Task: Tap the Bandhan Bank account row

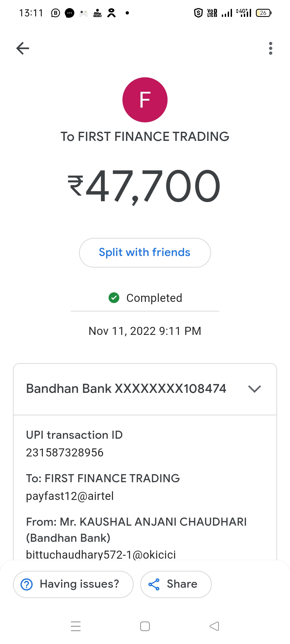Action: tap(126, 389)
